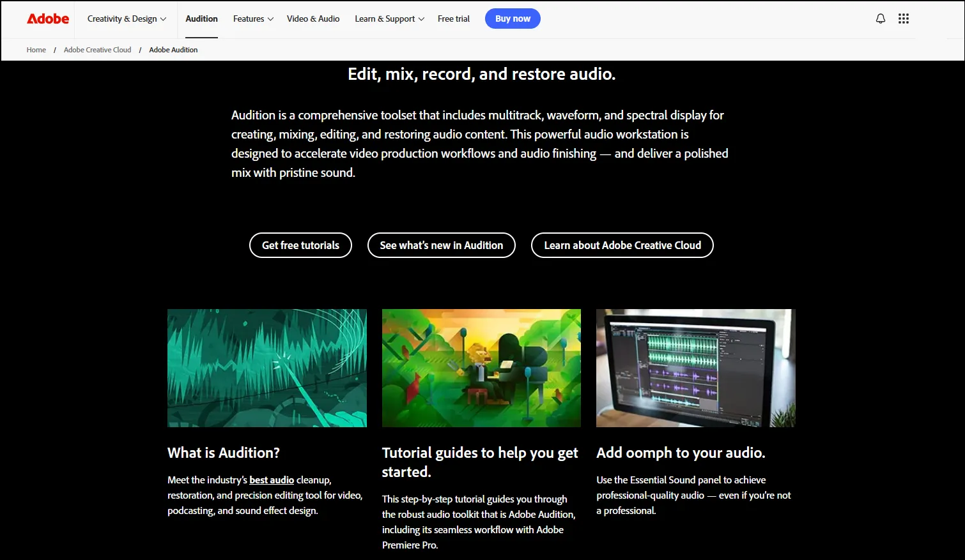Click the Buy now button

(513, 19)
